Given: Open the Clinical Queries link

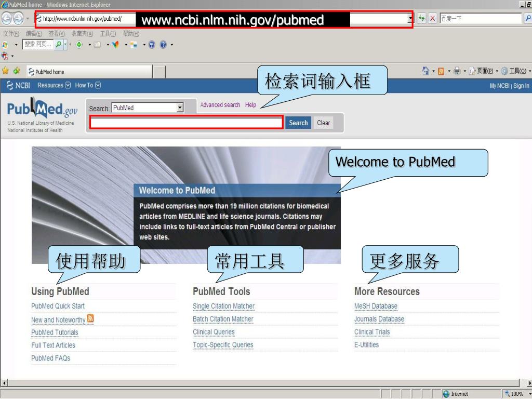Looking at the screenshot, I should (x=214, y=332).
